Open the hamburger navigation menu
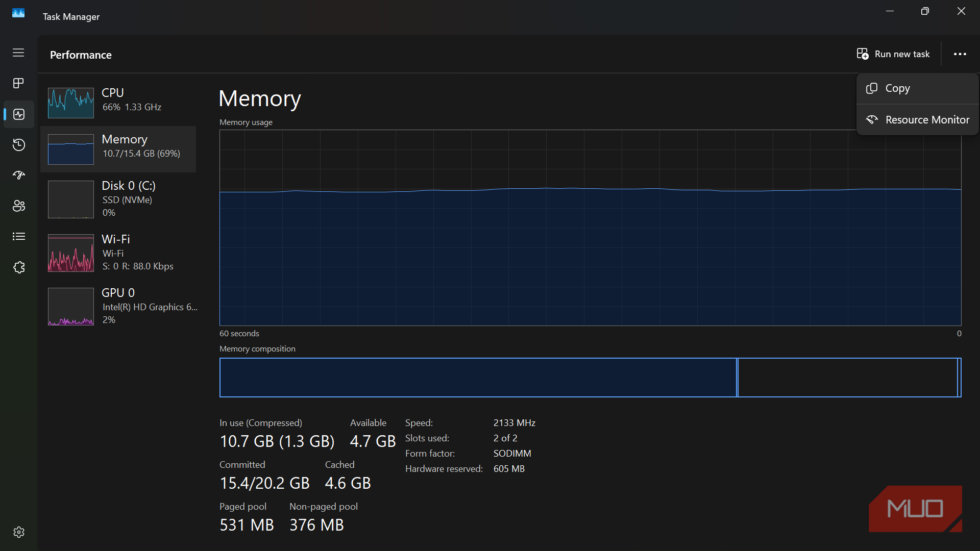980x551 pixels. pos(18,53)
